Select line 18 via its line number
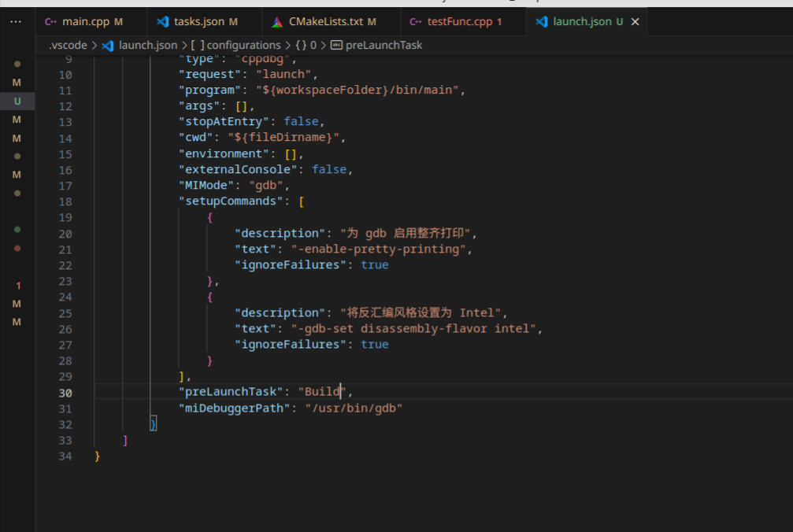 (x=65, y=201)
